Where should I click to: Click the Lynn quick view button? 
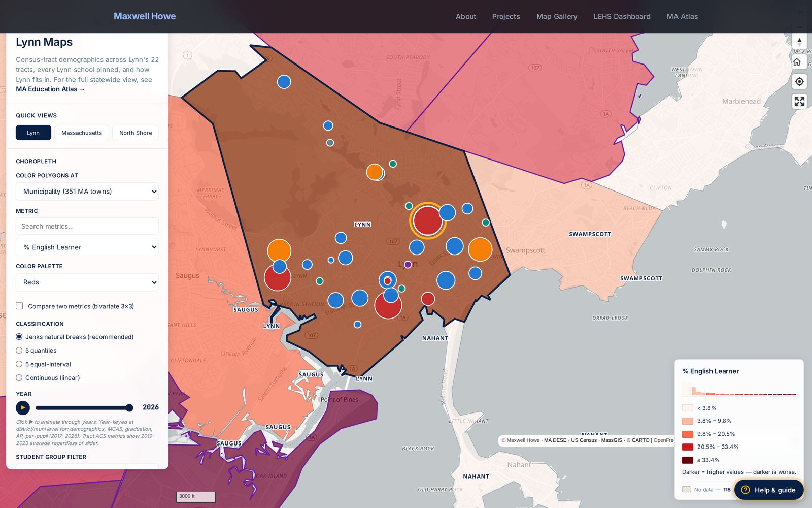click(33, 133)
